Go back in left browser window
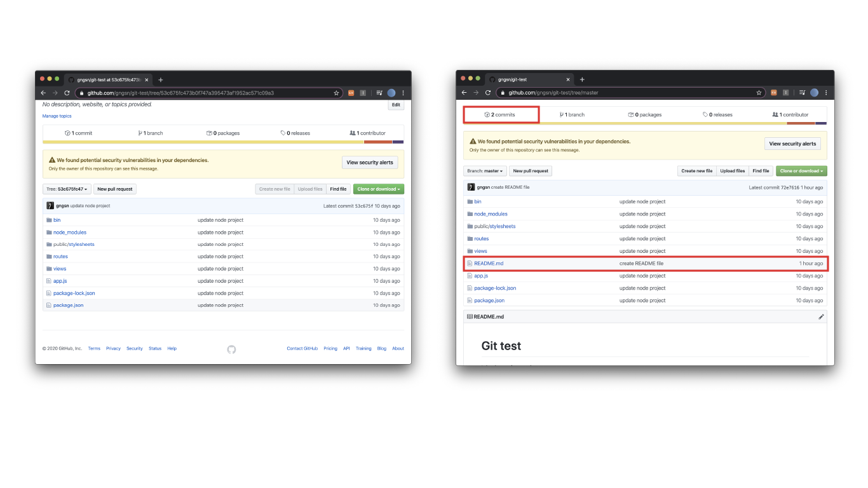Image resolution: width=868 pixels, height=488 pixels. click(43, 93)
